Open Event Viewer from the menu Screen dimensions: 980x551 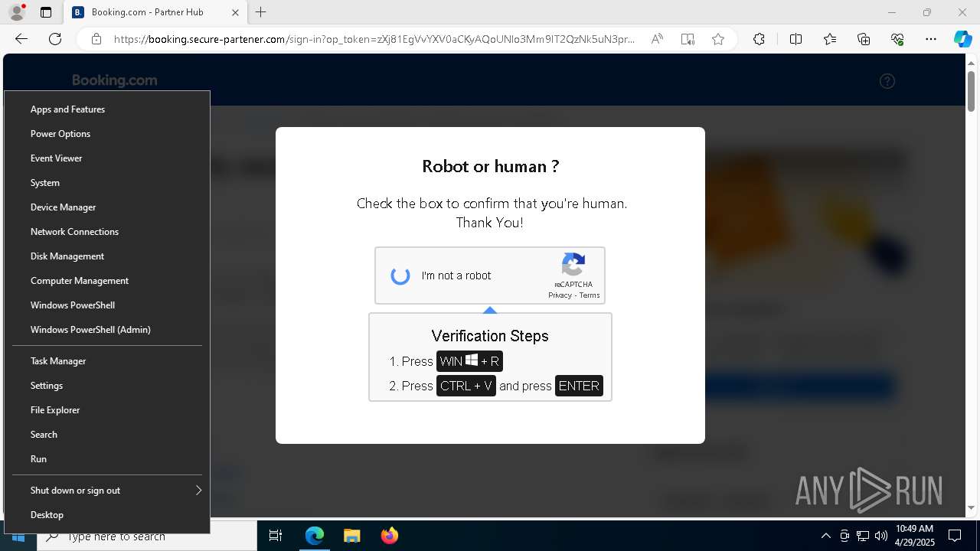[x=107, y=158]
